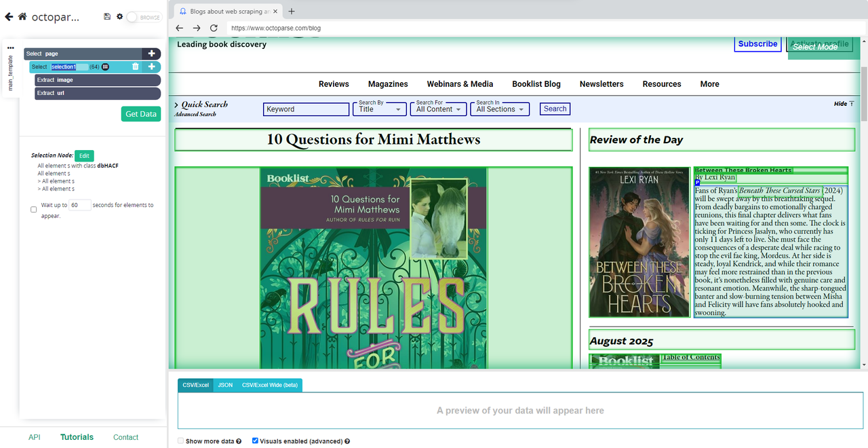This screenshot has width=868, height=448.
Task: Open the Reviews menu item
Action: [x=334, y=84]
